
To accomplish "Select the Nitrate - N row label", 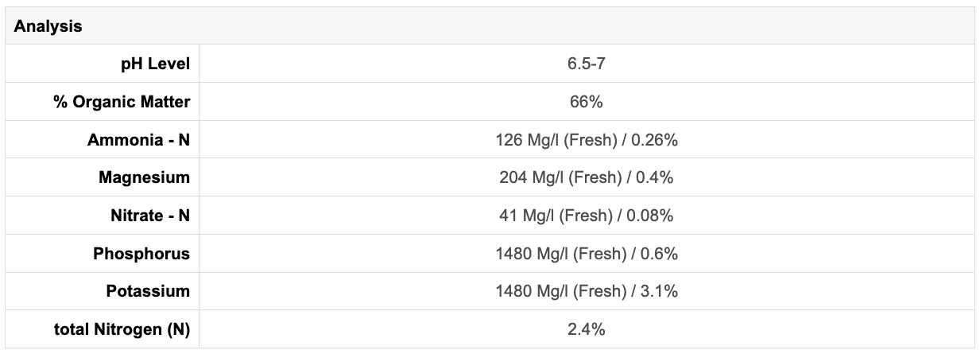I will pos(149,216).
